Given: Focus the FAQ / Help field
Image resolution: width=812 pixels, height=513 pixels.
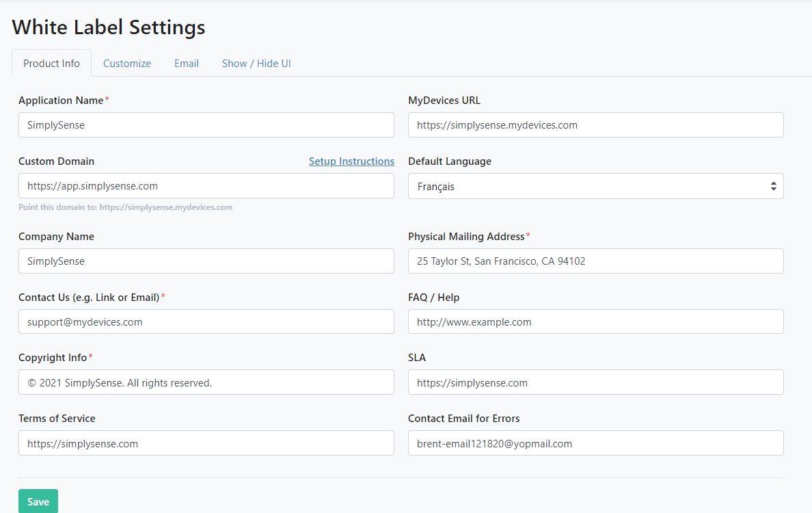Looking at the screenshot, I should point(595,321).
